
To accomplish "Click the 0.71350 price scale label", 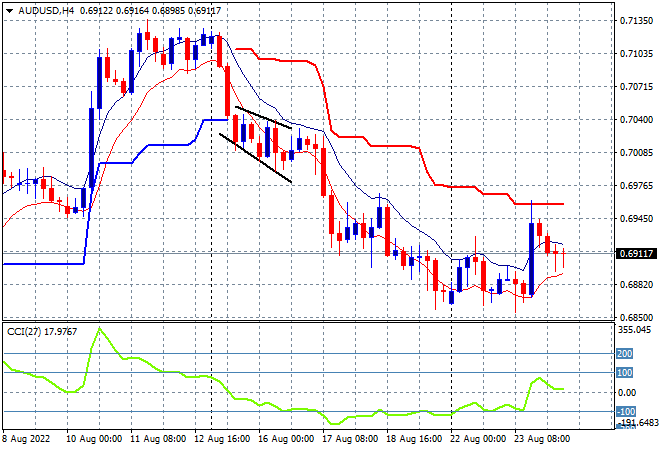I will coord(636,20).
